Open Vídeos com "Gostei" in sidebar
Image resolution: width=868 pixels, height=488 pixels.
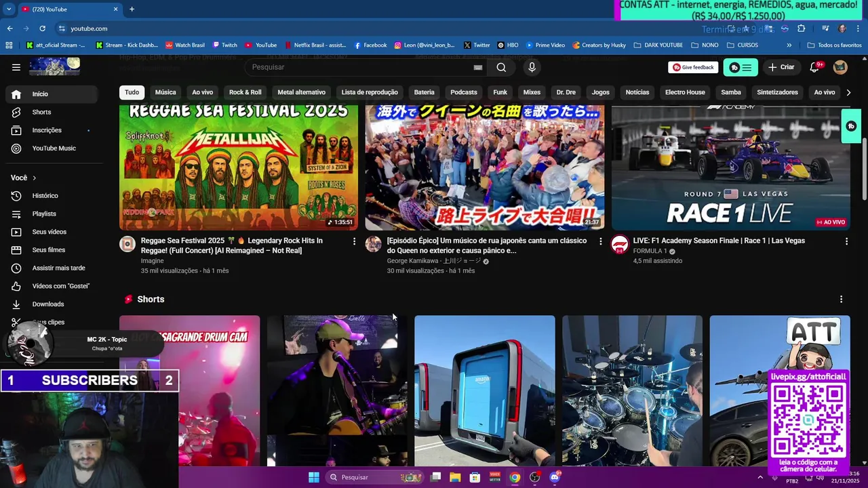pyautogui.click(x=50, y=286)
